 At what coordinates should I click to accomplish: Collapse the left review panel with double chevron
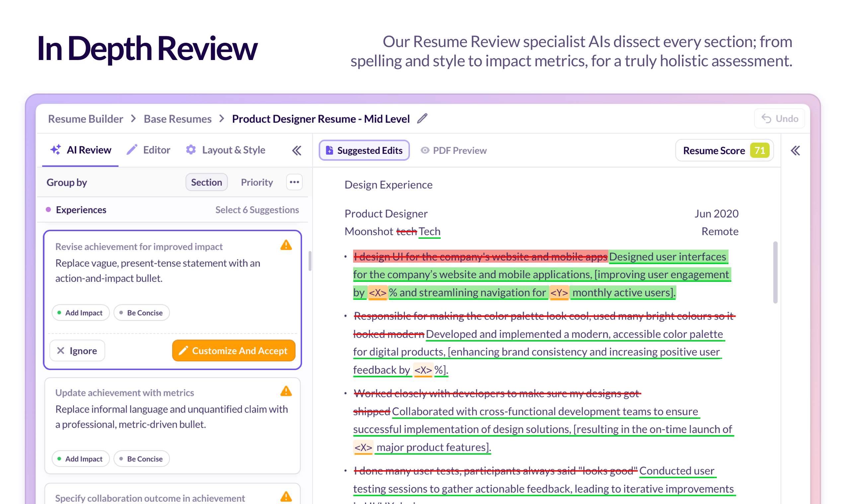pyautogui.click(x=296, y=150)
